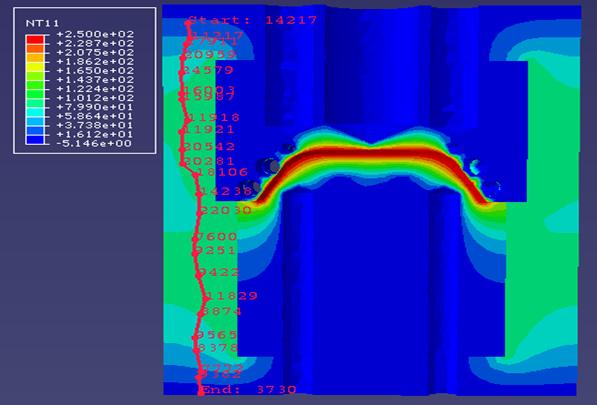
Task: Pick path node label 22030
Action: 226,210
